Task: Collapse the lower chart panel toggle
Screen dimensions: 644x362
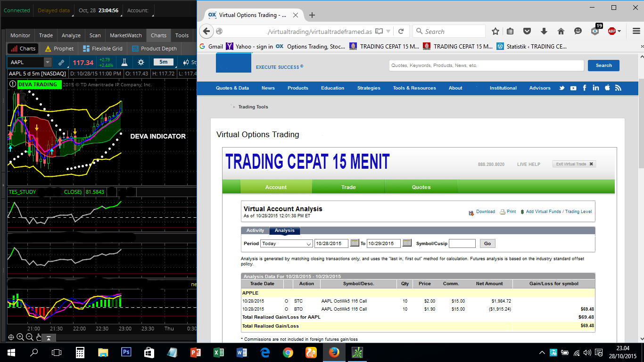Action: tap(49, 337)
